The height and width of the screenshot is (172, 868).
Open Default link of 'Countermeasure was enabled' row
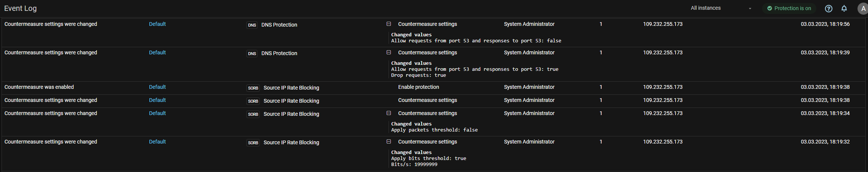click(157, 87)
